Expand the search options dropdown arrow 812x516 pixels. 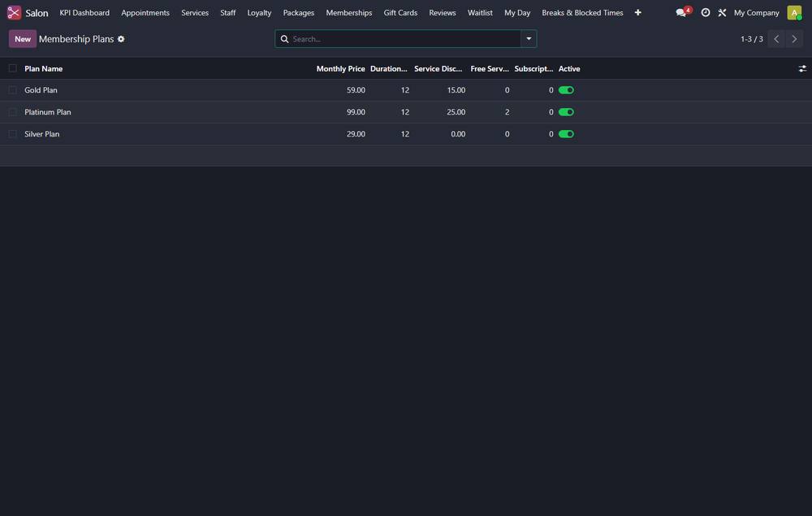point(529,39)
